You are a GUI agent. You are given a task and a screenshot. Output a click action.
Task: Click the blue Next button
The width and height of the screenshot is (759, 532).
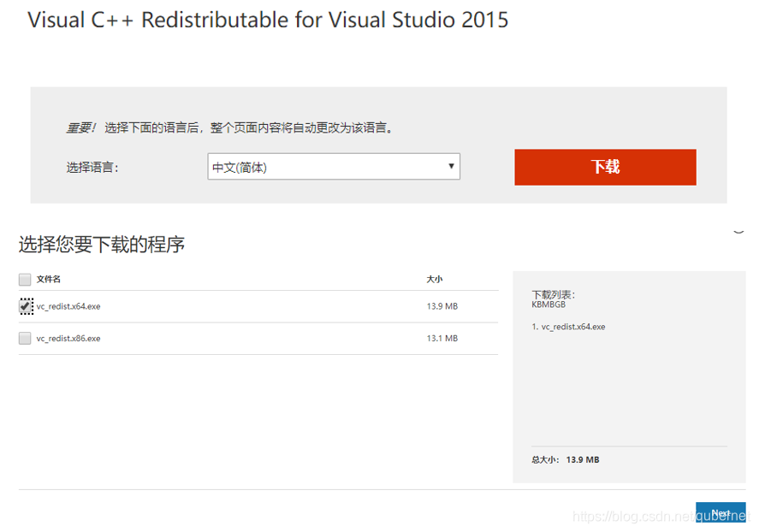click(720, 512)
